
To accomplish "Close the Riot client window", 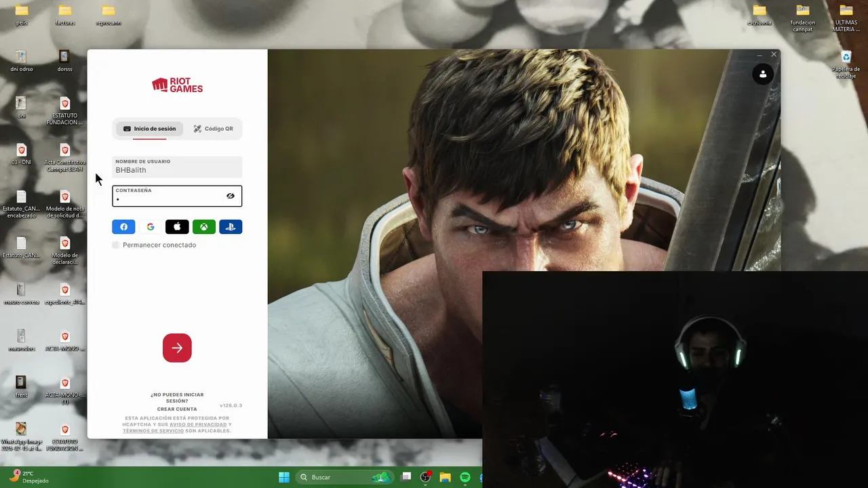I will coord(774,54).
